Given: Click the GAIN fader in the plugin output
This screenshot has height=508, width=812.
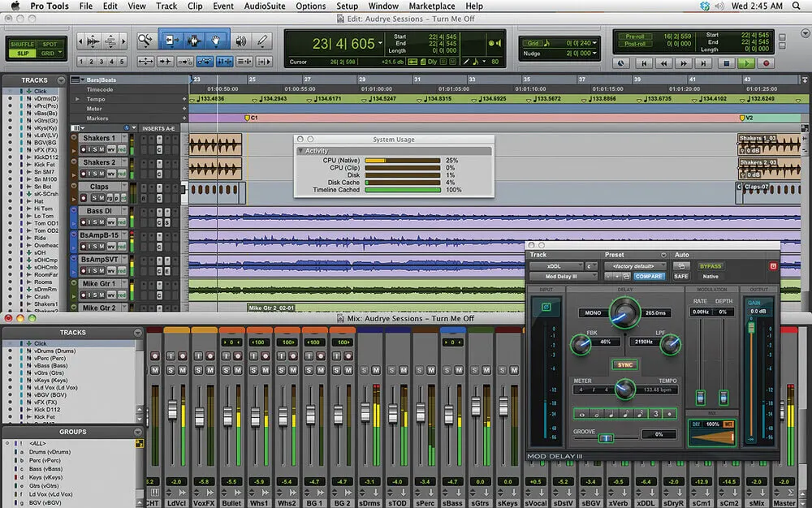Looking at the screenshot, I should coord(751,327).
